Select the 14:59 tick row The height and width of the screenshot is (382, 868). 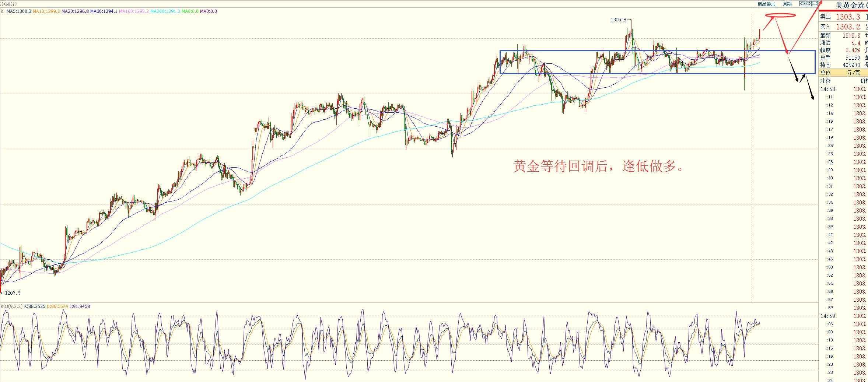843,316
